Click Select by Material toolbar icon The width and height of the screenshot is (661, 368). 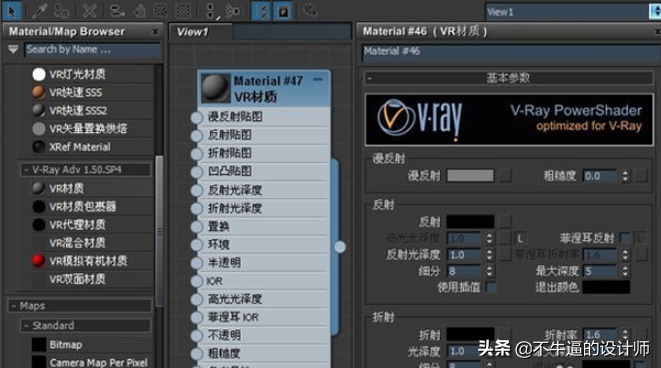pos(310,10)
